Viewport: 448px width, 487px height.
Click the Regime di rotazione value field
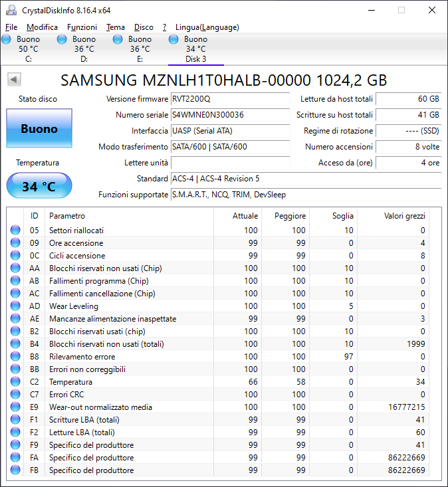[409, 131]
